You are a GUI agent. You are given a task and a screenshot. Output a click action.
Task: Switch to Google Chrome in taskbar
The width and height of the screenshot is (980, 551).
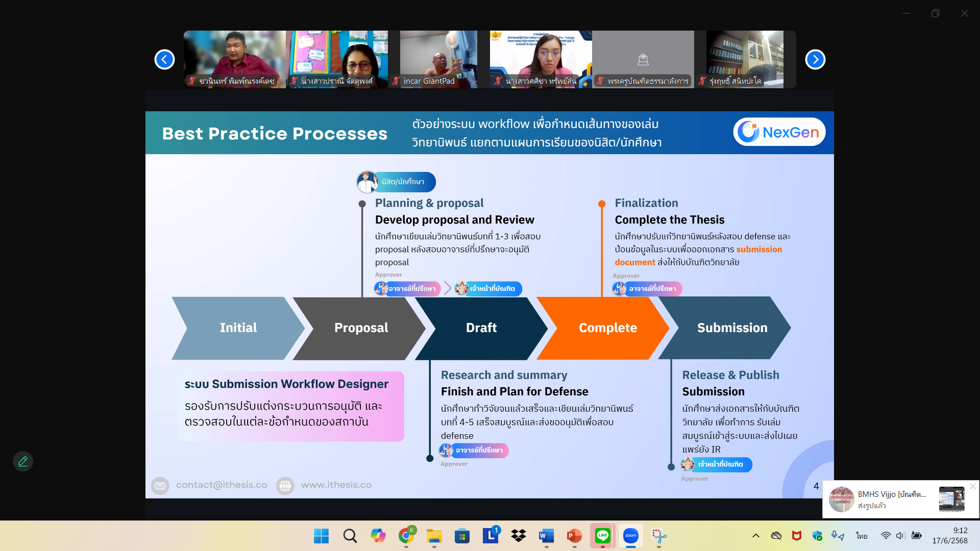click(x=406, y=536)
